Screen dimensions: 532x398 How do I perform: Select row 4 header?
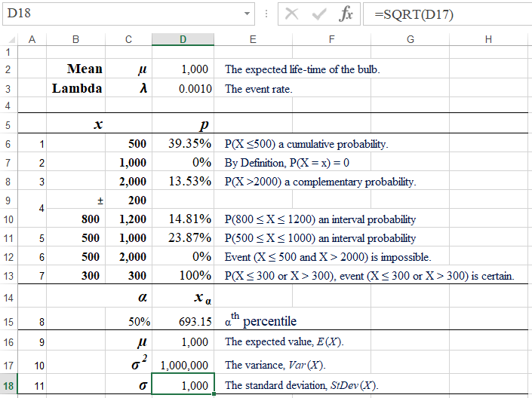8,106
